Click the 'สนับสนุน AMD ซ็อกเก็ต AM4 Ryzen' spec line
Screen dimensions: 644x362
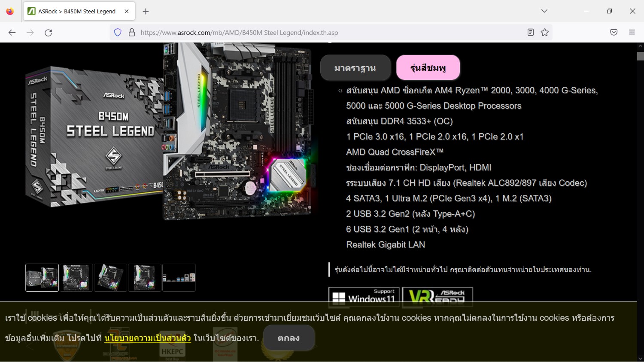pyautogui.click(x=472, y=98)
